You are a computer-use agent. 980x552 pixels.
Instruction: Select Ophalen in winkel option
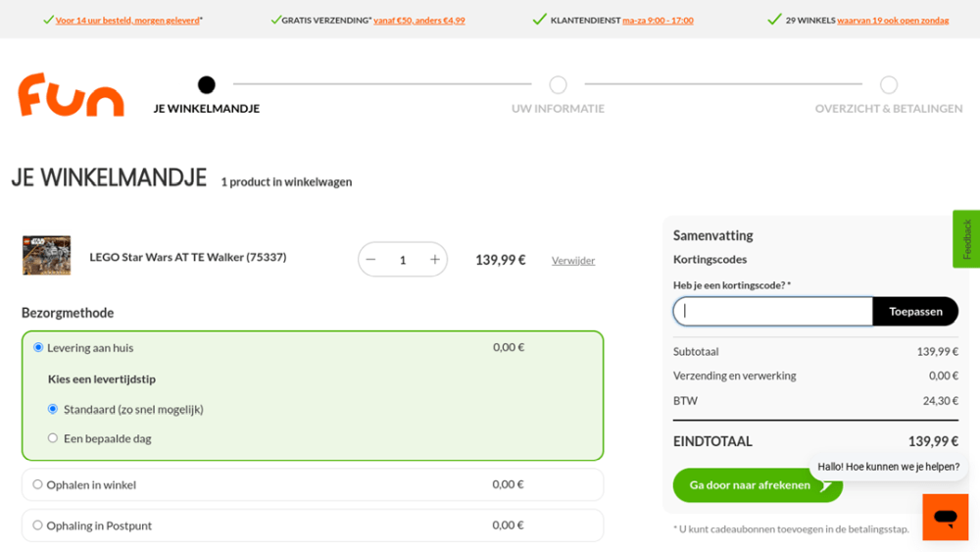(x=38, y=484)
